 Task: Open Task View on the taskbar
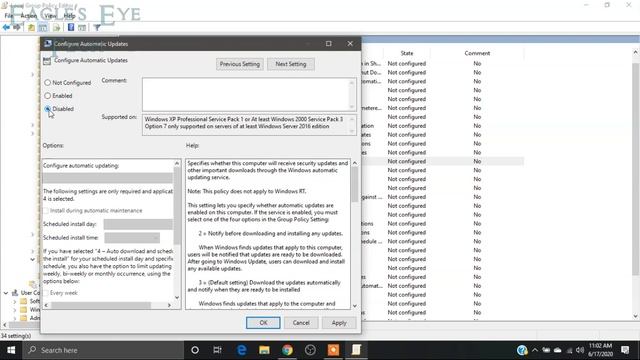click(x=217, y=350)
